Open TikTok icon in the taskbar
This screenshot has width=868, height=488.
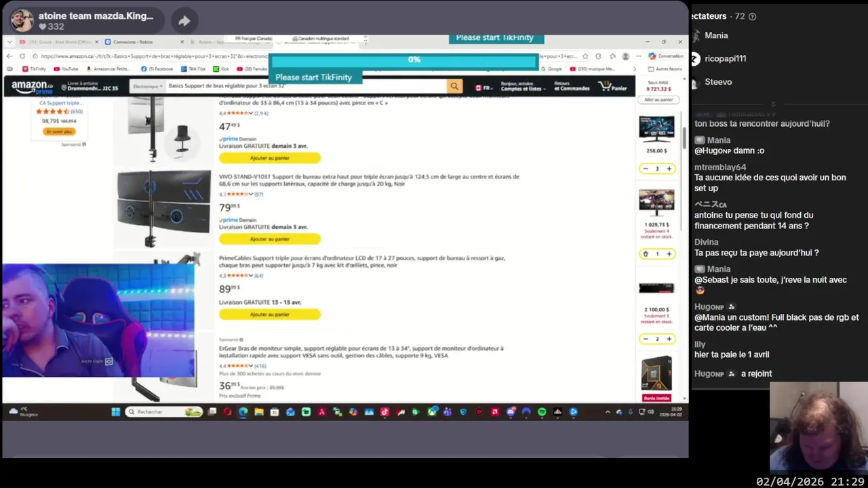[384, 411]
